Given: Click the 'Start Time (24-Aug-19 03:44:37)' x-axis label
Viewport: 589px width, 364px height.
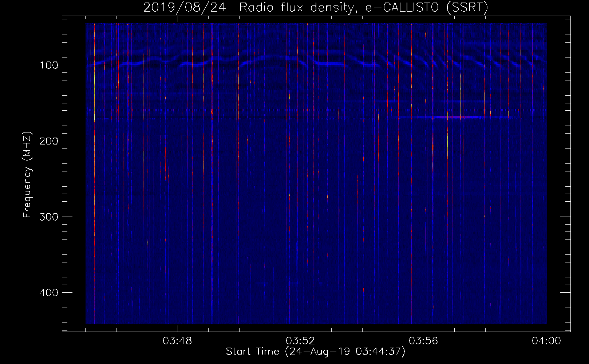Looking at the screenshot, I should pyautogui.click(x=316, y=352).
